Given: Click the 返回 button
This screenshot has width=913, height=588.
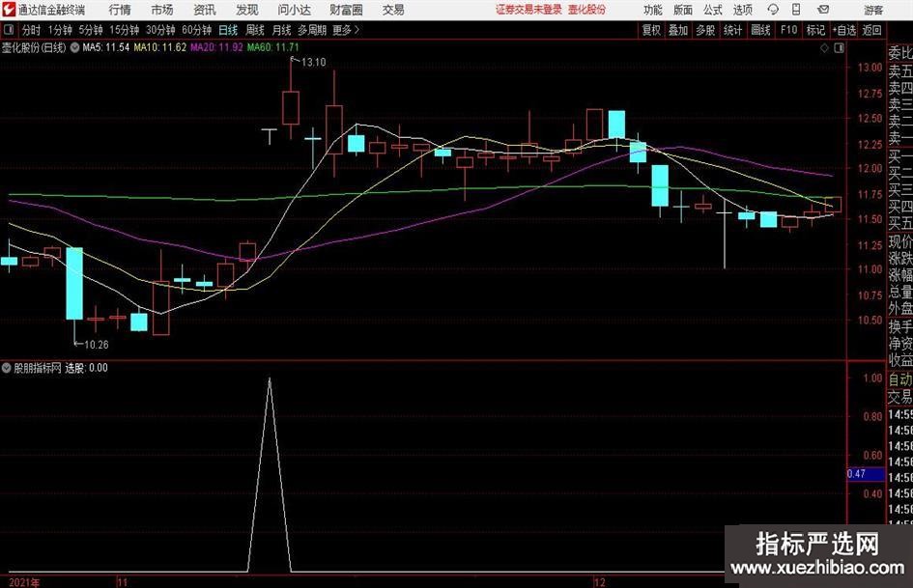Looking at the screenshot, I should coord(871,30).
